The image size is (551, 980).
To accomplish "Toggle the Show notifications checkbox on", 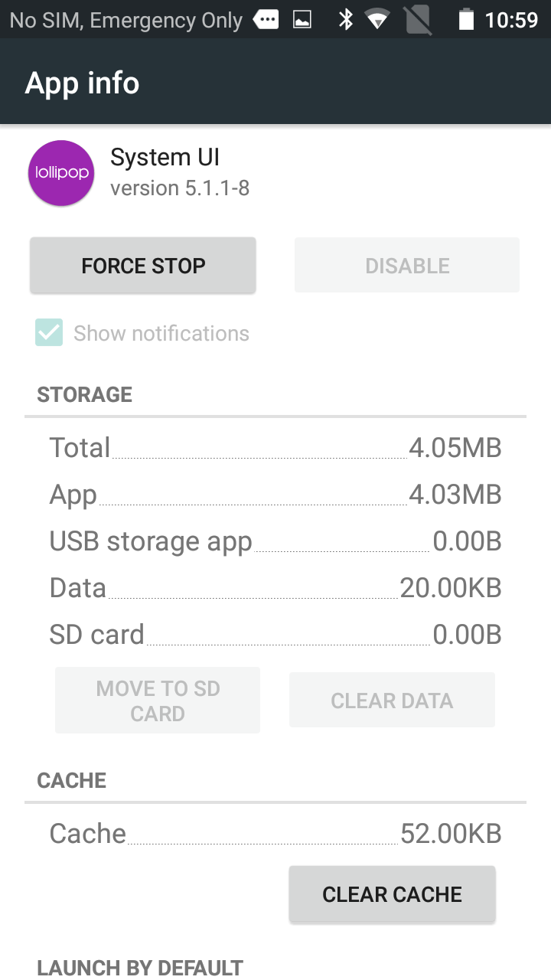I will tap(48, 333).
